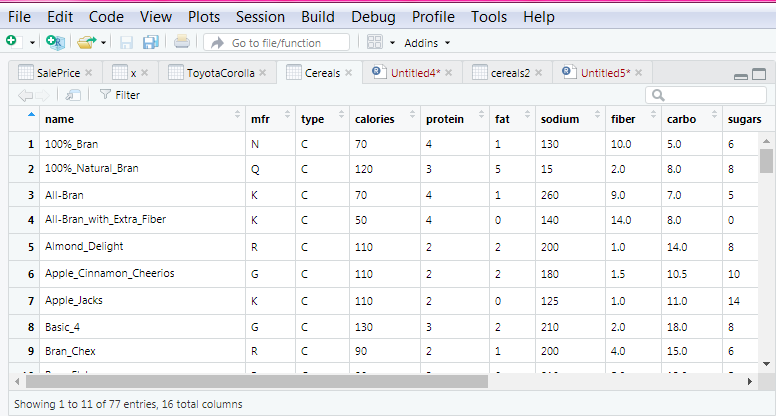Open the panes layout dropdown arrow

[392, 43]
